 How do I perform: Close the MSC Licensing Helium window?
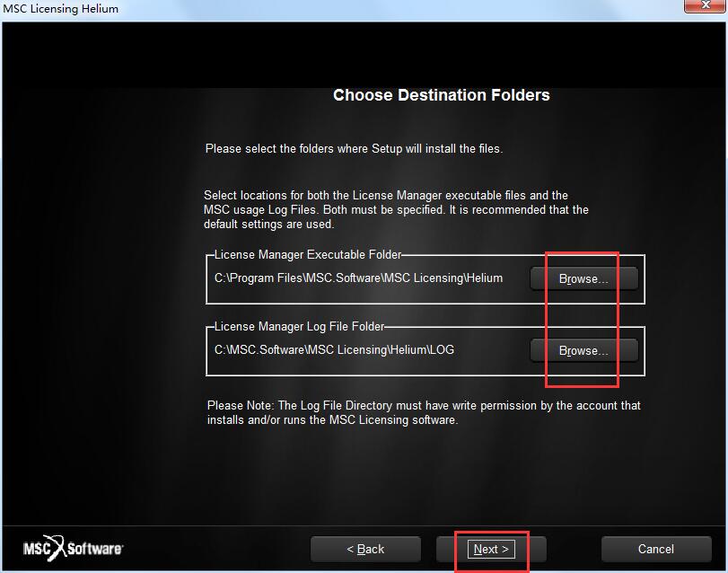706,5
